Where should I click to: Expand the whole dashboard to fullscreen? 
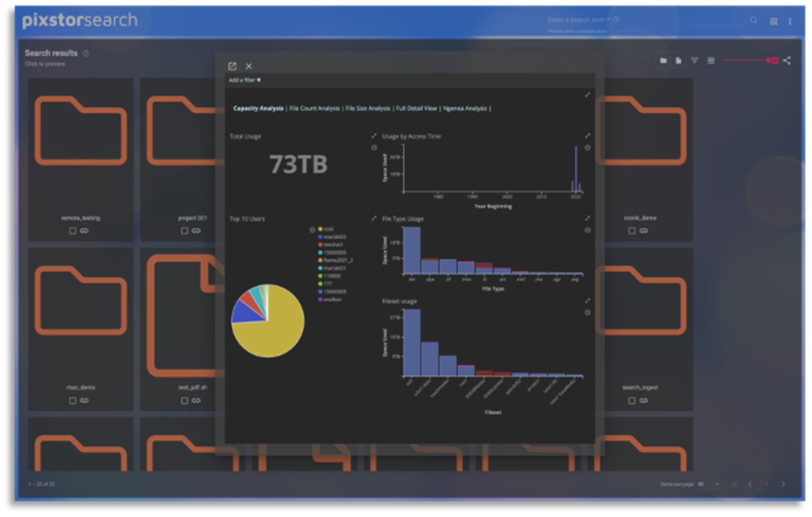coord(587,95)
